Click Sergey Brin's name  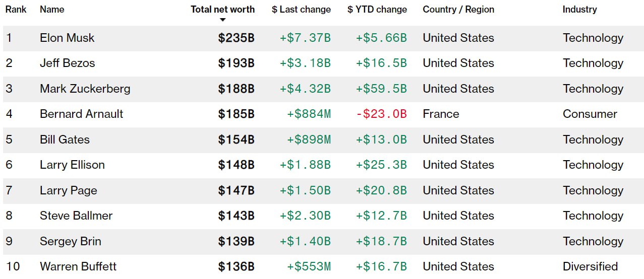click(x=70, y=241)
